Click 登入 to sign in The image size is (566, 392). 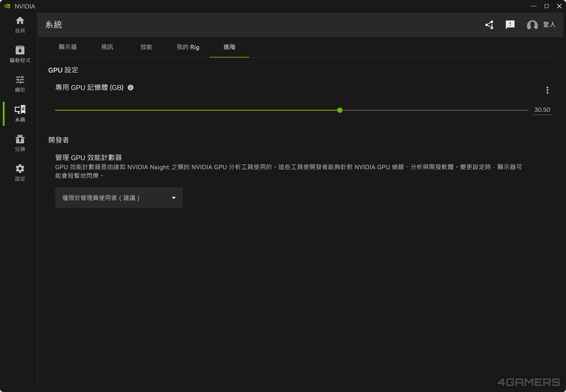click(549, 25)
